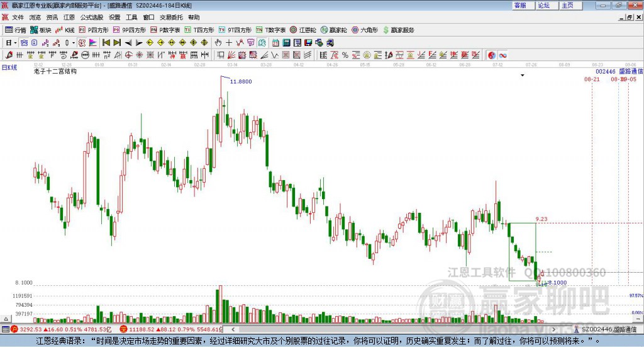Click the 日K线 label at chart top-left

pos(9,67)
